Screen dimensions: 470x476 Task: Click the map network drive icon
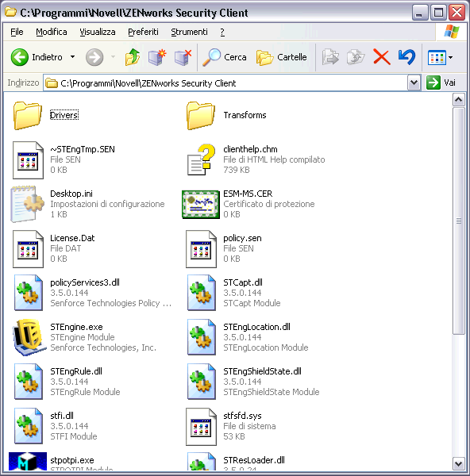tap(157, 57)
